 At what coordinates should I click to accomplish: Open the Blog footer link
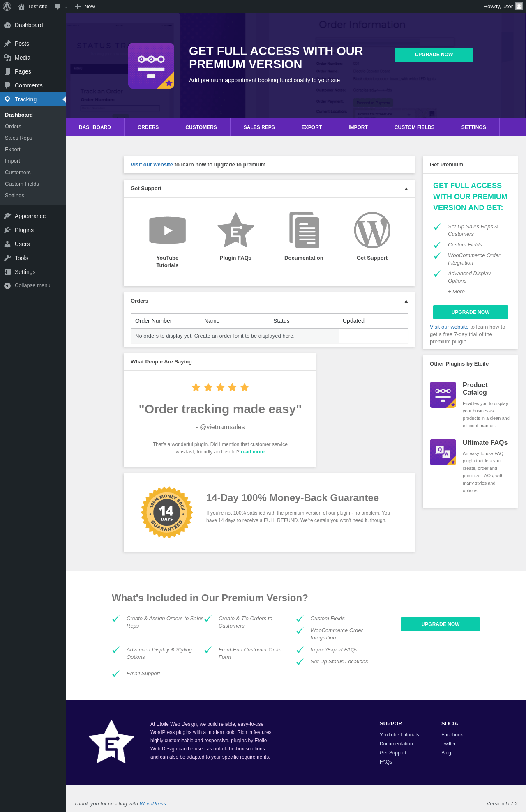446,753
